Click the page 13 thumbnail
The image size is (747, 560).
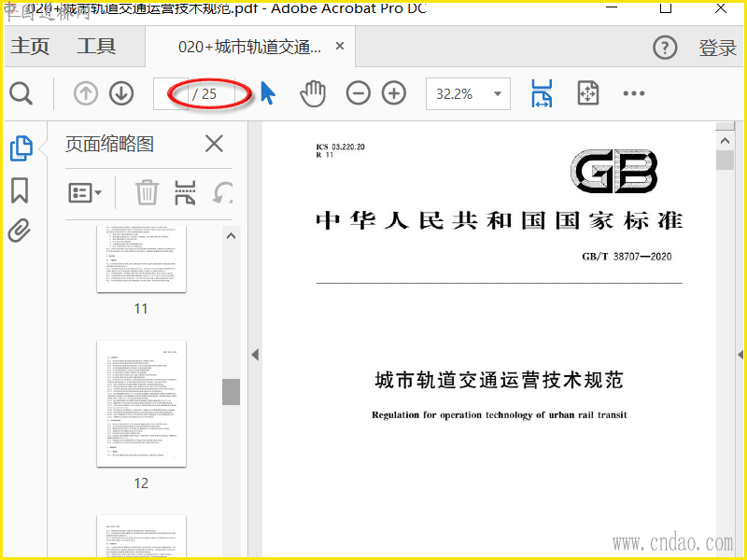(x=141, y=538)
